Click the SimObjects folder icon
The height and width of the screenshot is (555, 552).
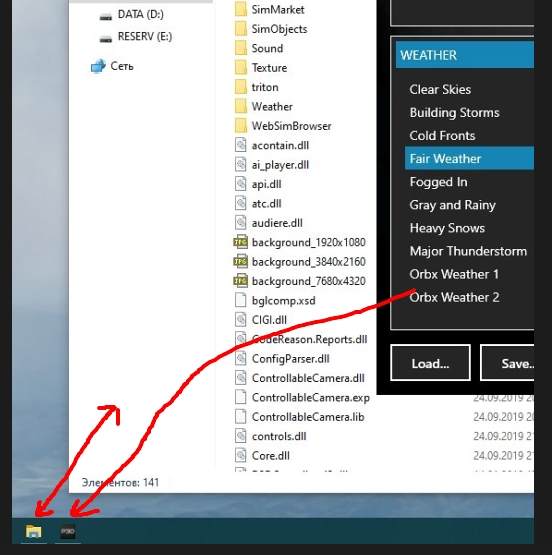point(241,29)
